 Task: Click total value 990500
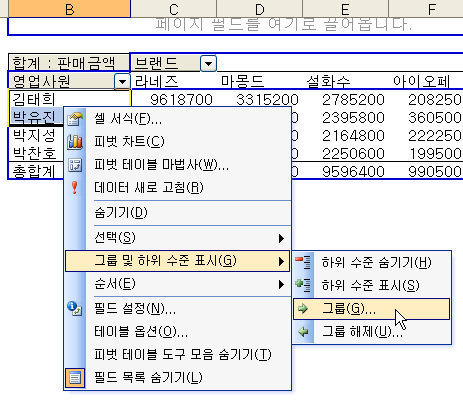coord(435,171)
